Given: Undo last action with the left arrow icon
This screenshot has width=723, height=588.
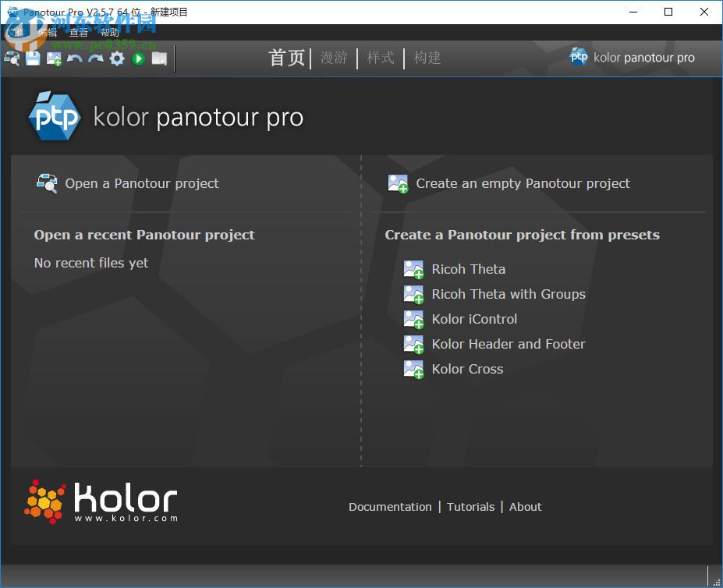Looking at the screenshot, I should pyautogui.click(x=74, y=58).
